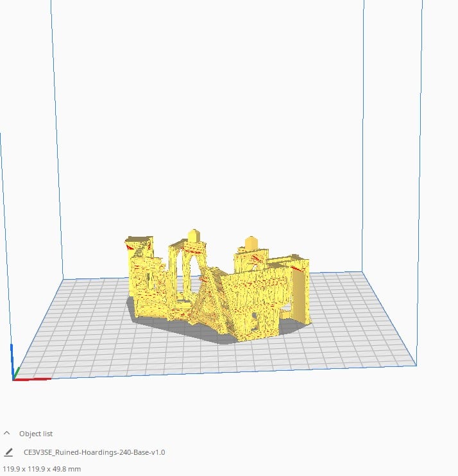Screen dimensions: 458x476
Task: Click inside the arched opening of the model
Action: (x=184, y=269)
